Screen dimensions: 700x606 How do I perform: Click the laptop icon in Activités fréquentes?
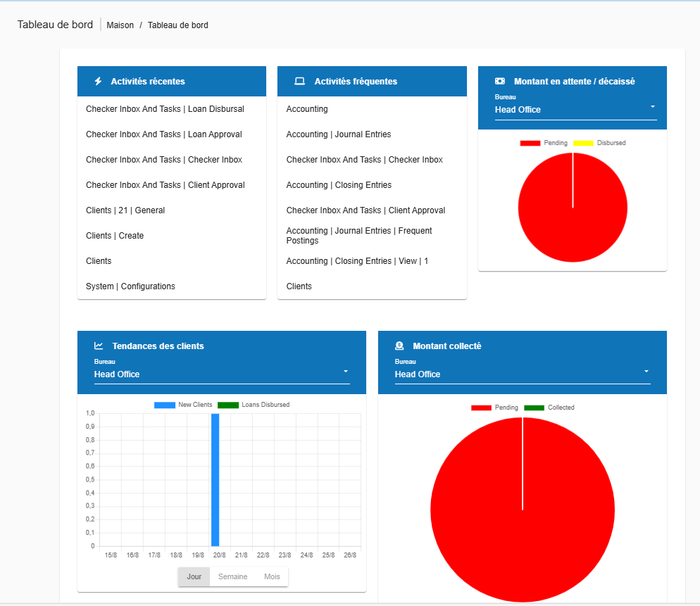tap(299, 82)
